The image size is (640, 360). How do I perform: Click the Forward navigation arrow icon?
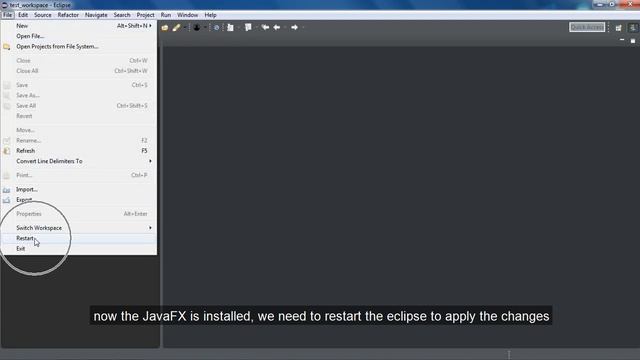click(x=294, y=27)
